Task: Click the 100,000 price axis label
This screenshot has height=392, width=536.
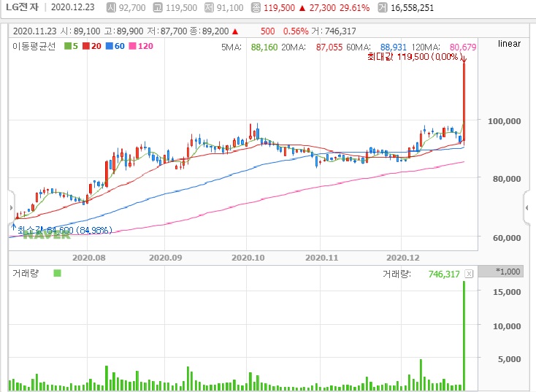Action: click(504, 121)
